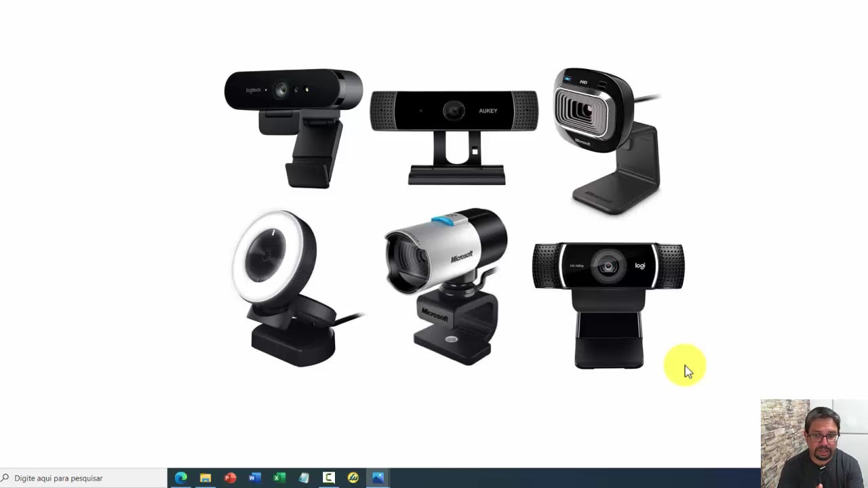
Task: Click the Logitech Brio webcam image
Action: tap(294, 128)
